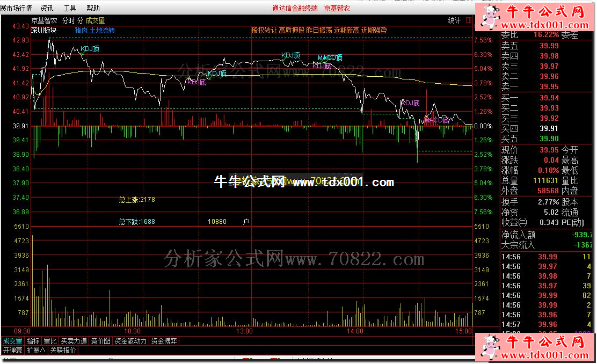Viewport: 597px width, 364px height.
Task: Click the 买五 price 39.90
Action: coord(549,139)
